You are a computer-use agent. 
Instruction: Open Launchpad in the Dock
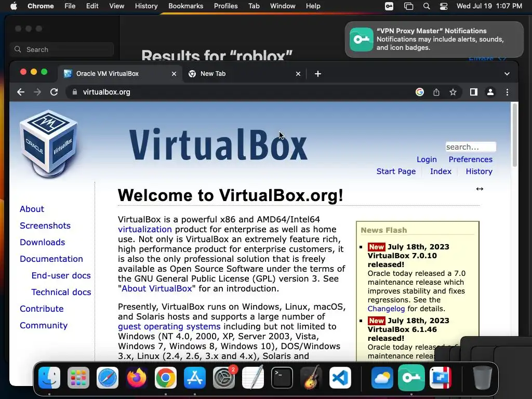pyautogui.click(x=78, y=378)
